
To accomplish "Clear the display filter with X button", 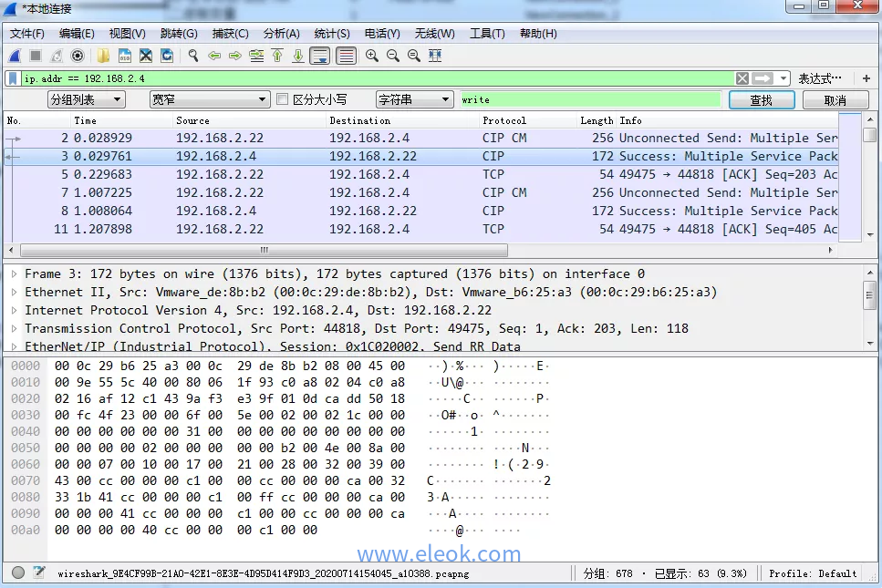I will tap(742, 78).
